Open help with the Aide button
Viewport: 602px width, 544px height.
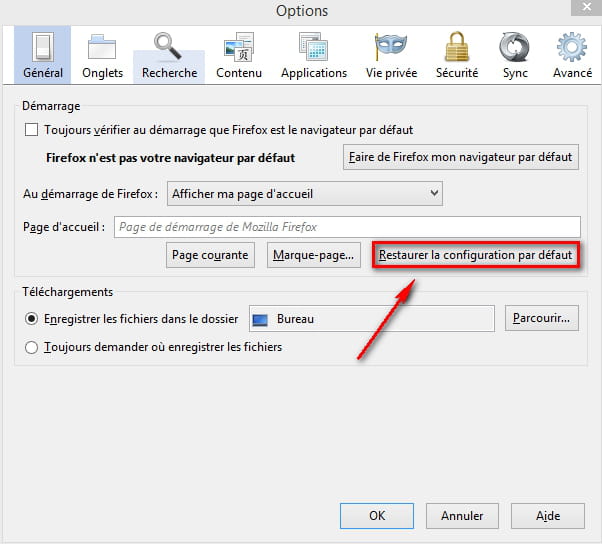pyautogui.click(x=548, y=516)
